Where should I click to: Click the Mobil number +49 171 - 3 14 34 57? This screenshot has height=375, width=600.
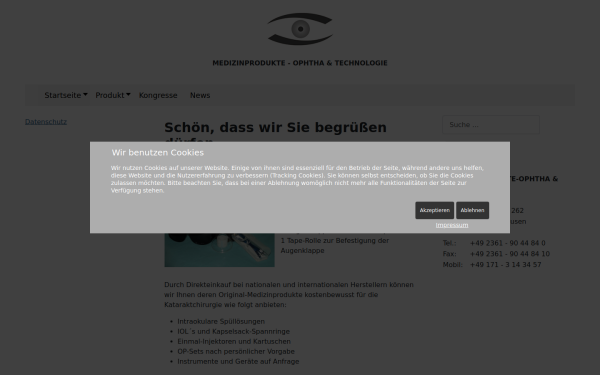[505, 264]
